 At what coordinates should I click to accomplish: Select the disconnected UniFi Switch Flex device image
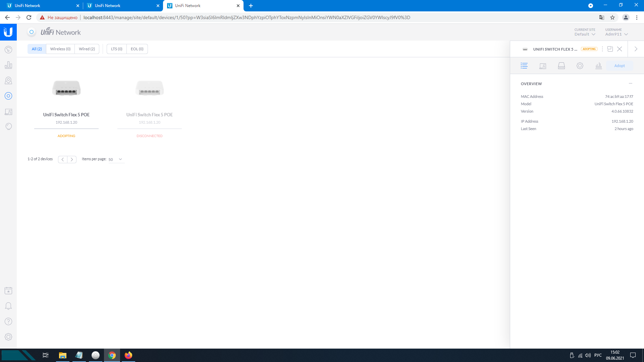[x=150, y=88]
